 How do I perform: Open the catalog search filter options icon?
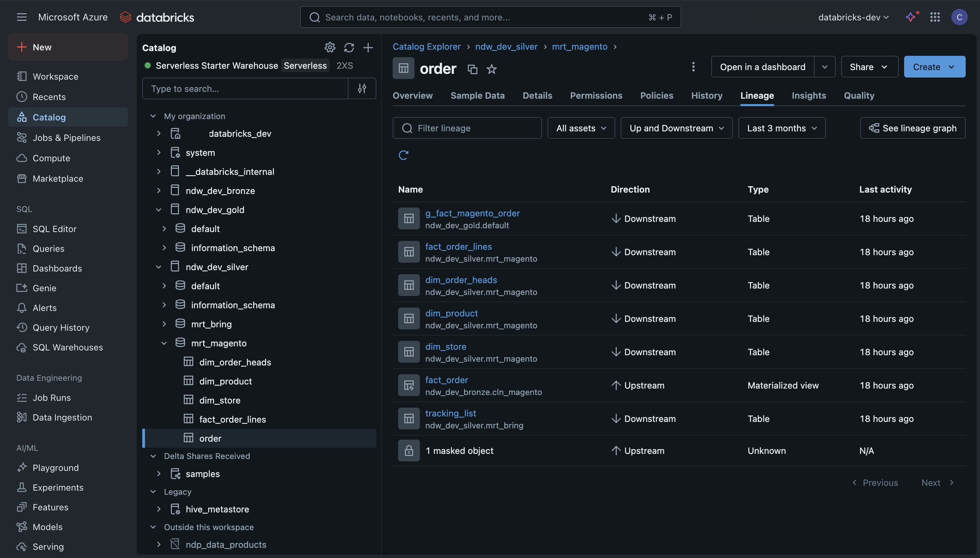pos(362,88)
